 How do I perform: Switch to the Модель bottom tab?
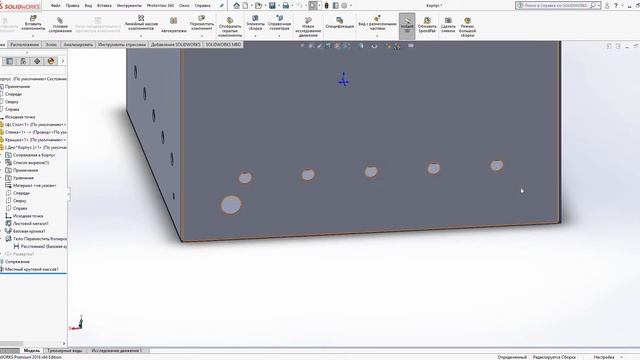[x=31, y=350]
